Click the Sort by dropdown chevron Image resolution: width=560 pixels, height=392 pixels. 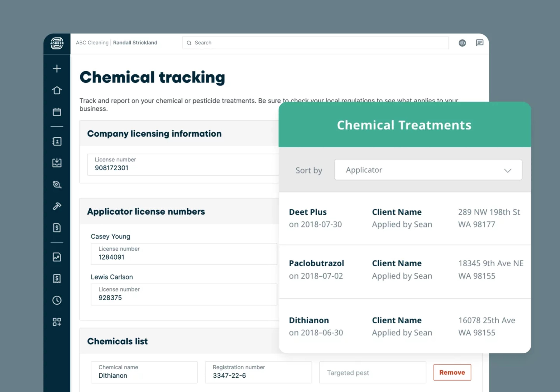508,171
